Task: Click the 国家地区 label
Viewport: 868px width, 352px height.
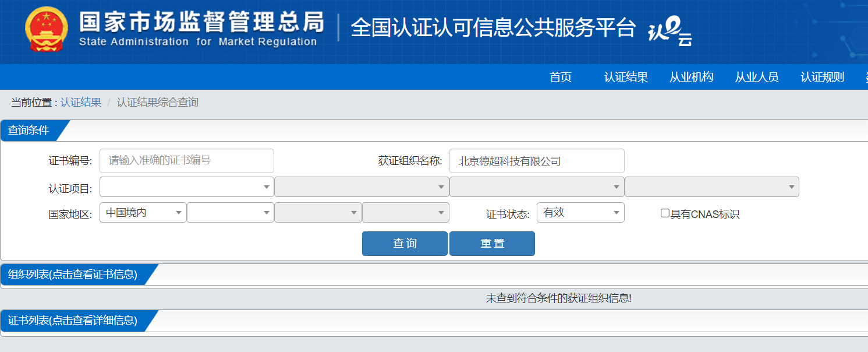Action: click(x=70, y=214)
